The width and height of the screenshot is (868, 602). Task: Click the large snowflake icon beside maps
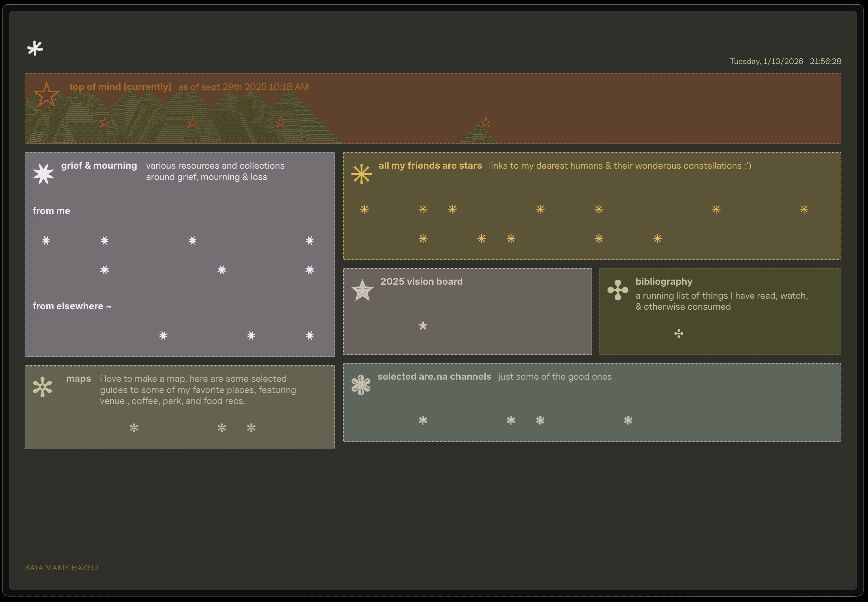click(x=43, y=387)
